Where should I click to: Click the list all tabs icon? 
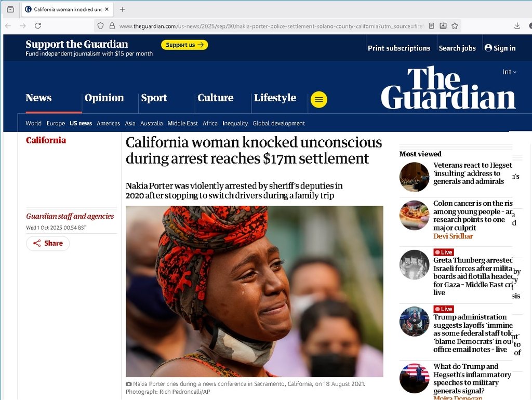10,9
